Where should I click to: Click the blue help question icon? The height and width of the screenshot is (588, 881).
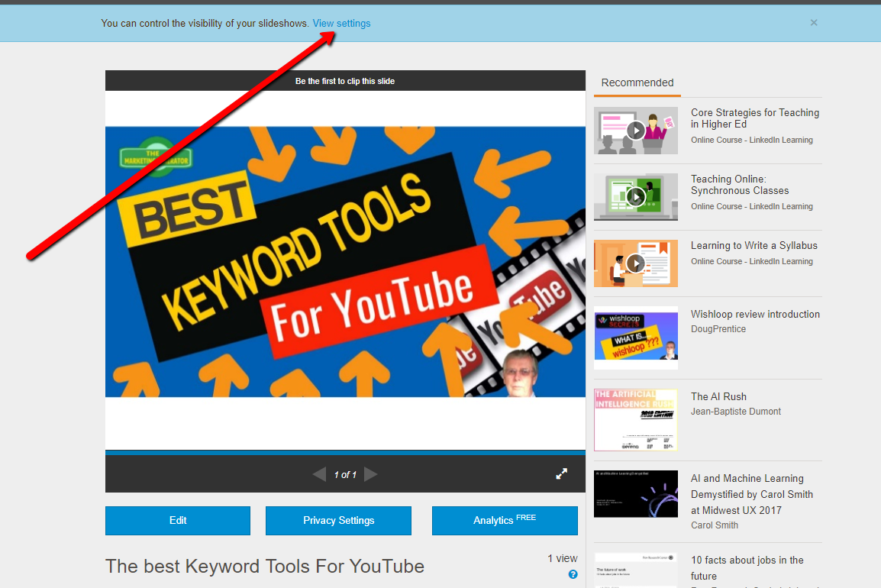[x=573, y=574]
